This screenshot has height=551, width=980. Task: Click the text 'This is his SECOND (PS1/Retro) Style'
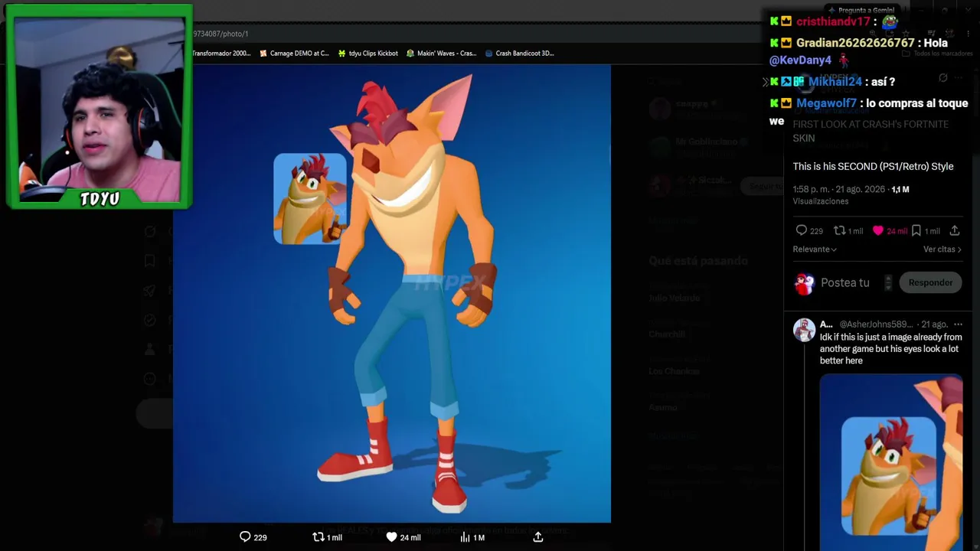tap(873, 166)
